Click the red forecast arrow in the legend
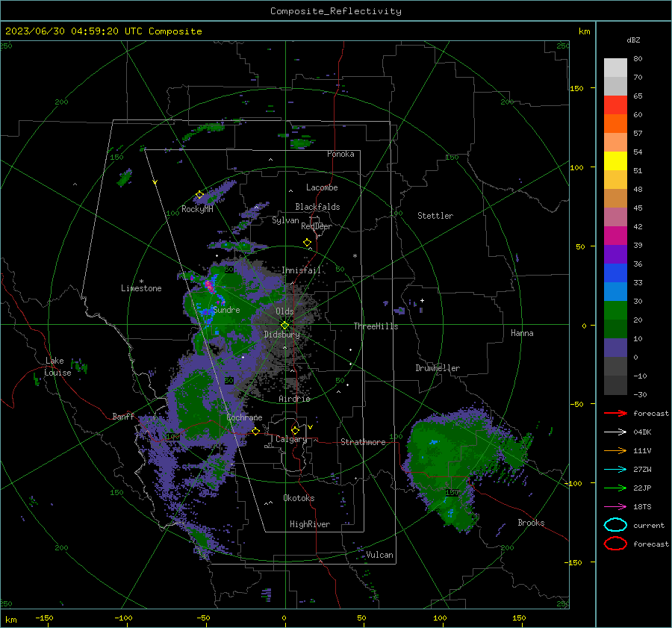 [x=615, y=413]
